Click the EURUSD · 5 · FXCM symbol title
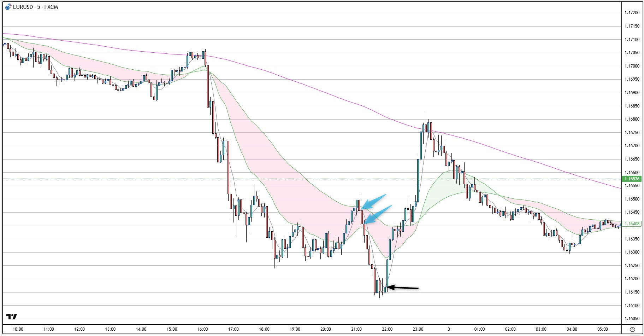 (x=35, y=7)
